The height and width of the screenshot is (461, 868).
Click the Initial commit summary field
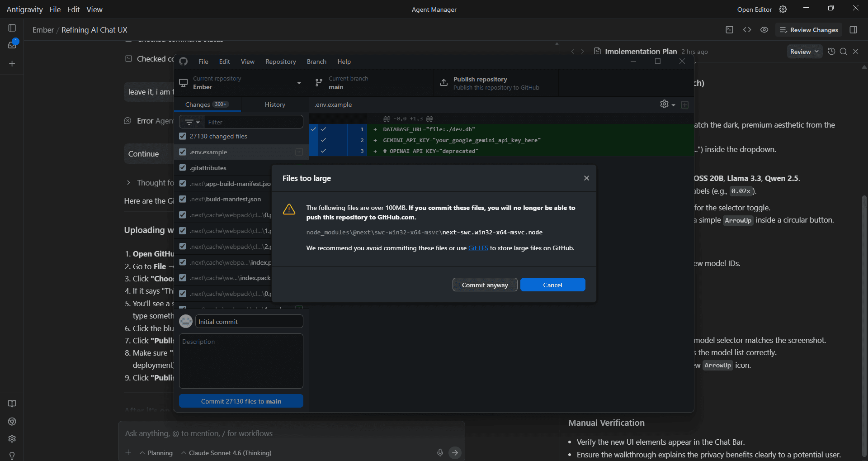pos(249,322)
